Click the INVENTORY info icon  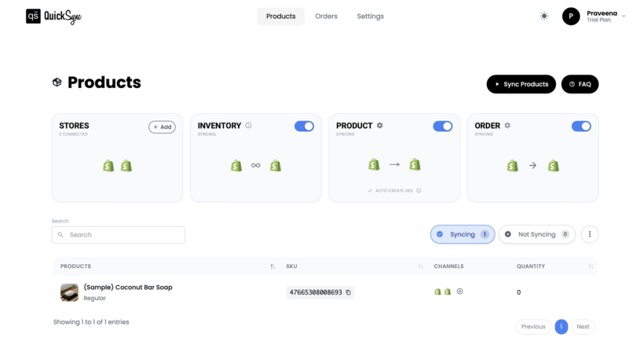point(248,126)
